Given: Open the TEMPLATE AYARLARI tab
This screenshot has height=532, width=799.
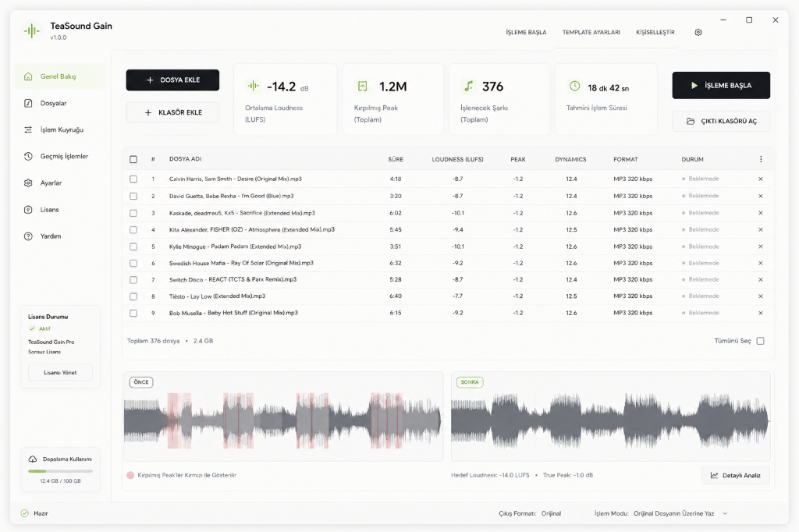Looking at the screenshot, I should [x=591, y=32].
